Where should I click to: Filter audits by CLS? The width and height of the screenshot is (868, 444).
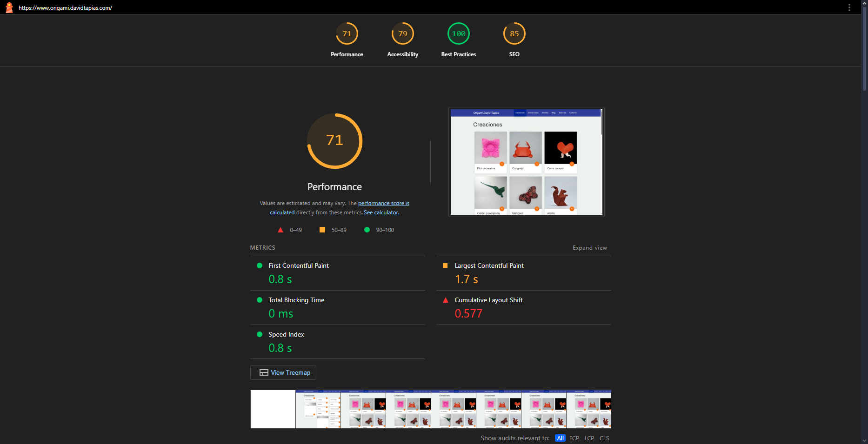(x=604, y=438)
